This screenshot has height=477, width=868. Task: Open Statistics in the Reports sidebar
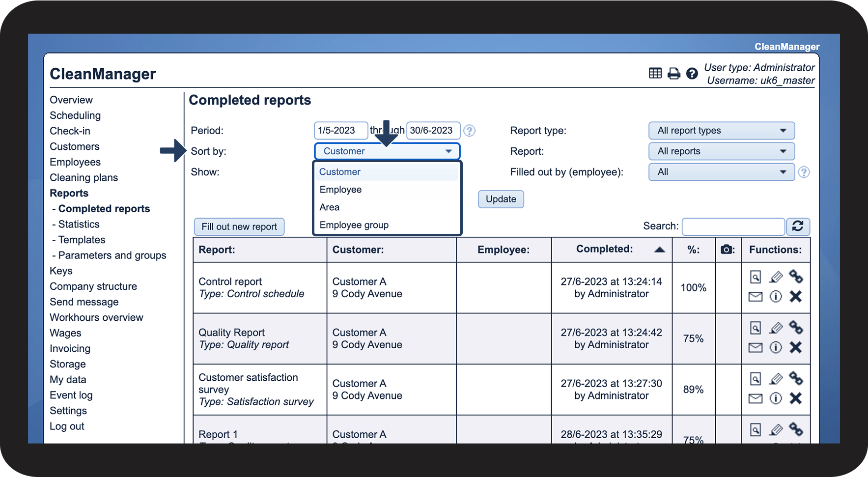point(79,224)
